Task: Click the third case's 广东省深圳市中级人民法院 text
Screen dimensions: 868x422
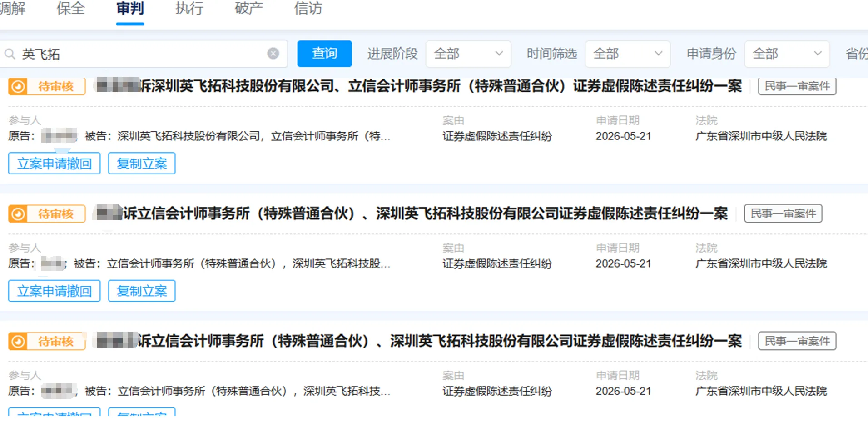Action: 761,391
